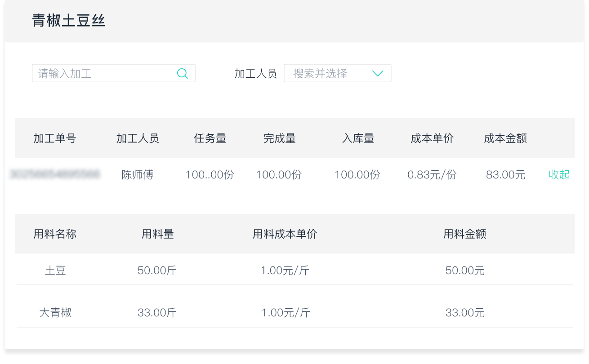The height and width of the screenshot is (364, 589).
Task: Click the 用料名称 column header
Action: 55,234
